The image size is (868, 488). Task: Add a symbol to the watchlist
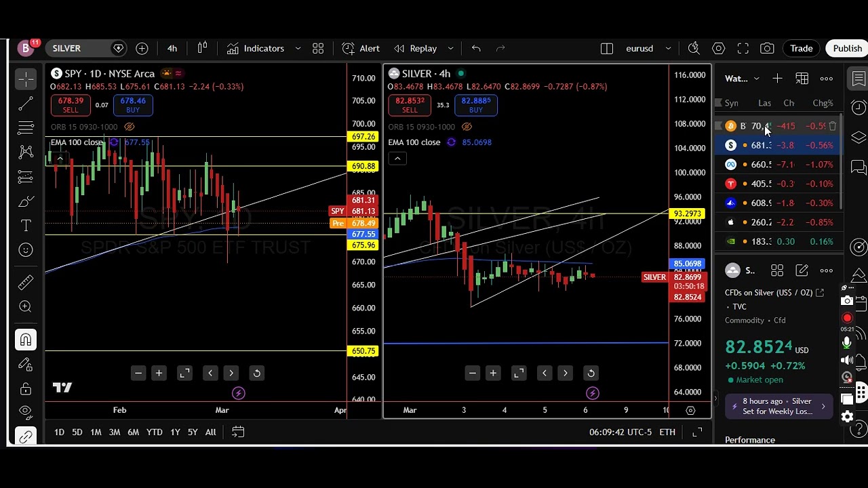click(x=777, y=79)
